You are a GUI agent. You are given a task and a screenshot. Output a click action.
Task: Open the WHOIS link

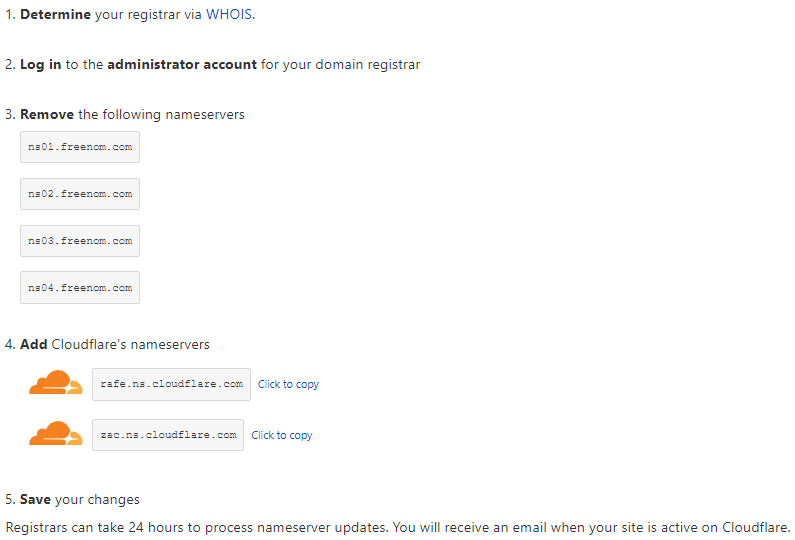click(229, 15)
